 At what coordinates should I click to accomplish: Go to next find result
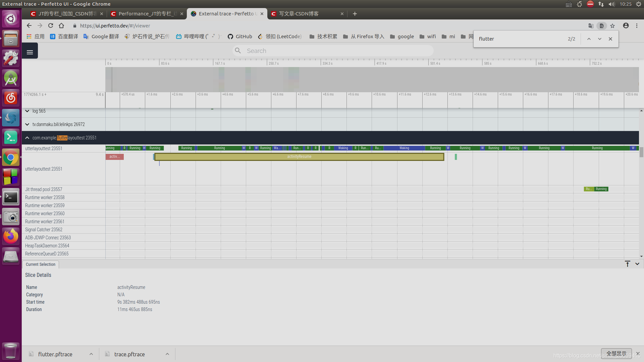[x=600, y=39]
